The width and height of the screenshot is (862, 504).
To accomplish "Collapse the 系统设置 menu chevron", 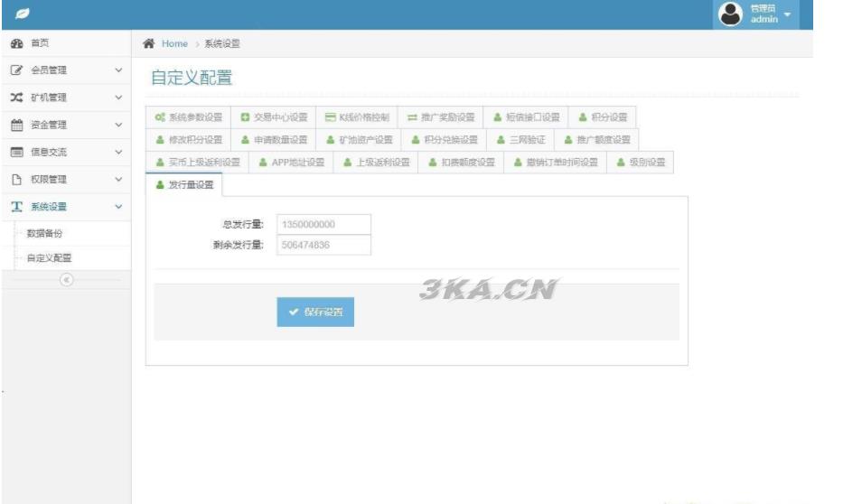I will pos(118,207).
